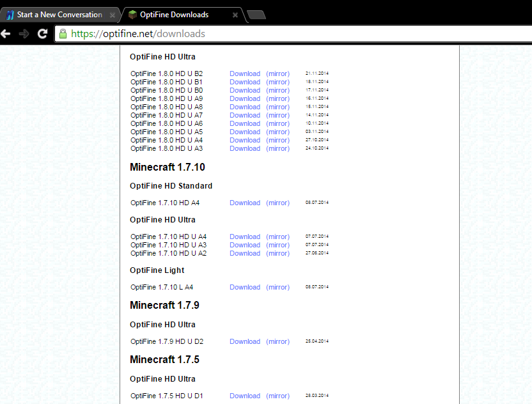Click the Minecraft 1.7.5 heading

coord(164,359)
